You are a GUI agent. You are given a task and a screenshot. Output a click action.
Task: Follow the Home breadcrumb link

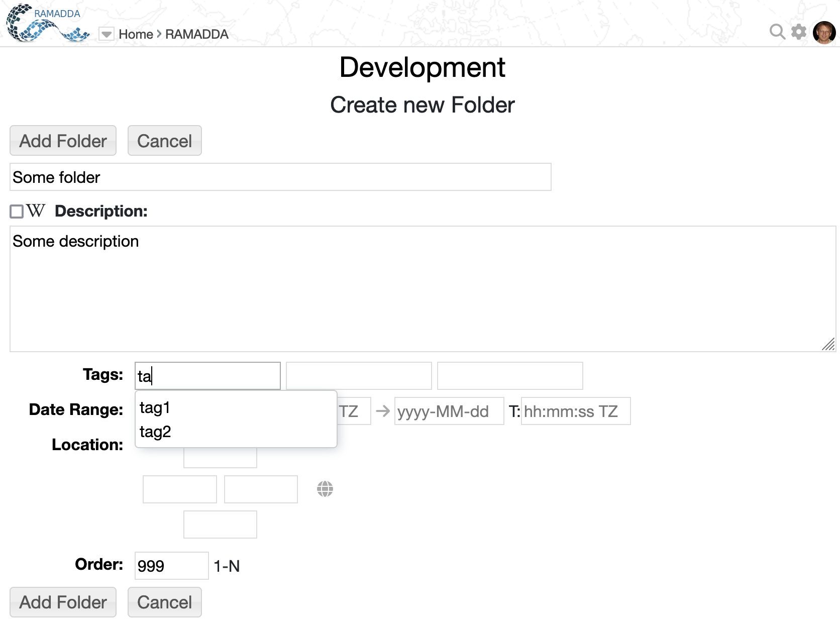click(136, 34)
